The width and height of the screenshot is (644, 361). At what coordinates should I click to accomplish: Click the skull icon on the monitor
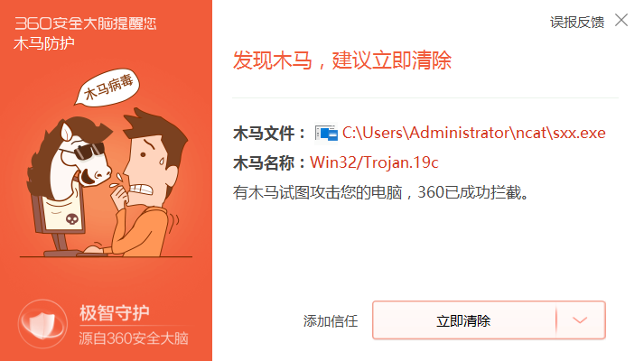(72, 219)
